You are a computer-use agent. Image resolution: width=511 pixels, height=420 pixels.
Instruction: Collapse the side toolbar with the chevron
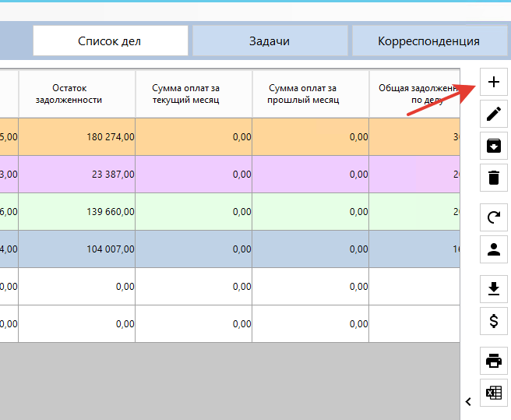point(469,402)
